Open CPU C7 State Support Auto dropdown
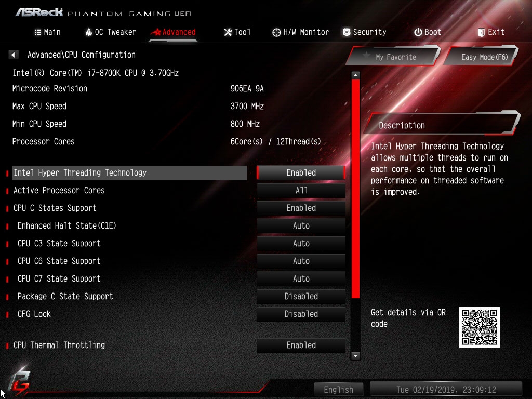This screenshot has width=532, height=399. pos(301,278)
